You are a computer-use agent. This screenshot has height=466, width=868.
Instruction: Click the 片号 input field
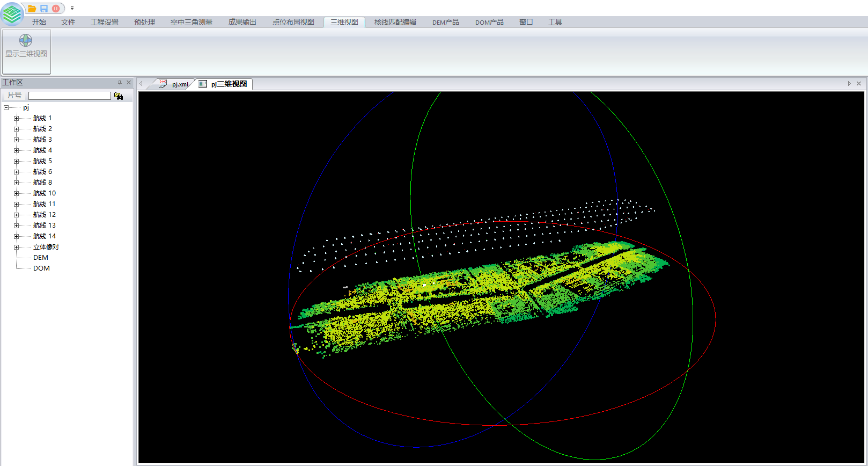[x=70, y=96]
